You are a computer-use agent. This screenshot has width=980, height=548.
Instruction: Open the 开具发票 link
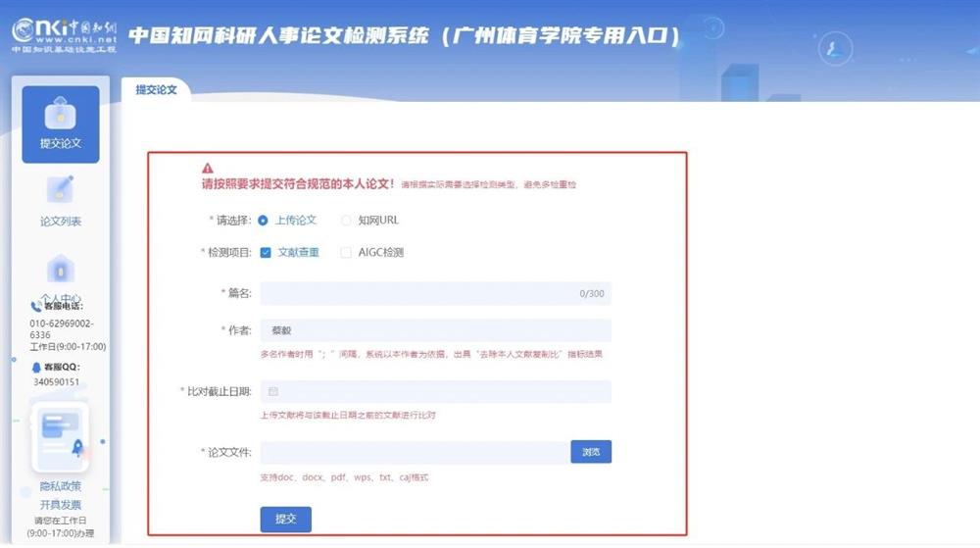pyautogui.click(x=61, y=505)
